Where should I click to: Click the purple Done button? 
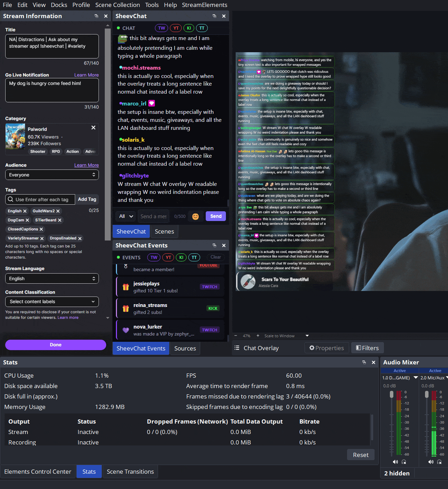(56, 345)
